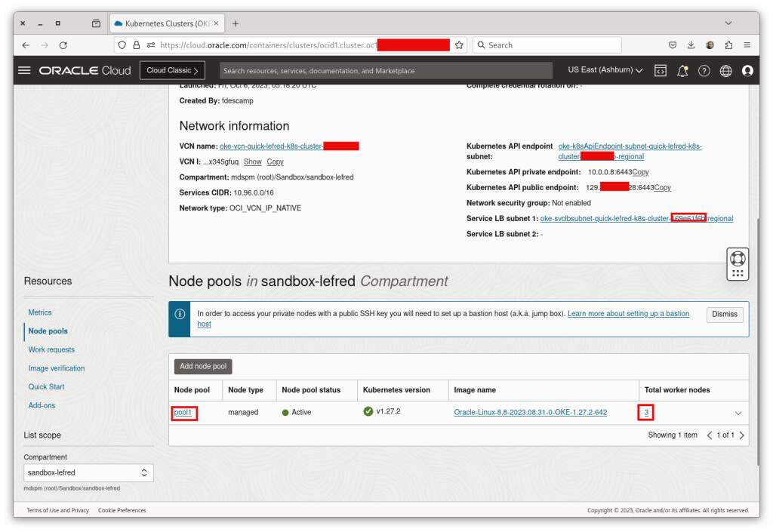Open the oke-vcn-quick-lefred-k8s-cluster VCN link

(289, 146)
